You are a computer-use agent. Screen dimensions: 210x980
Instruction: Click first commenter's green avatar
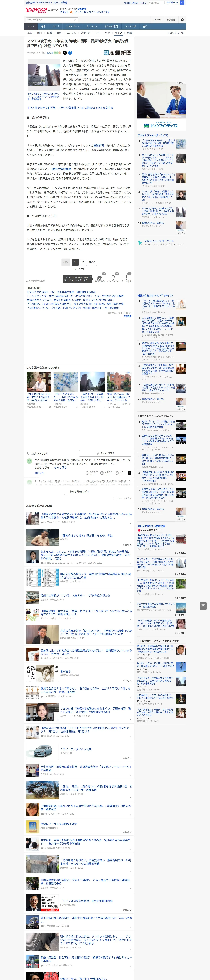(x=29, y=461)
